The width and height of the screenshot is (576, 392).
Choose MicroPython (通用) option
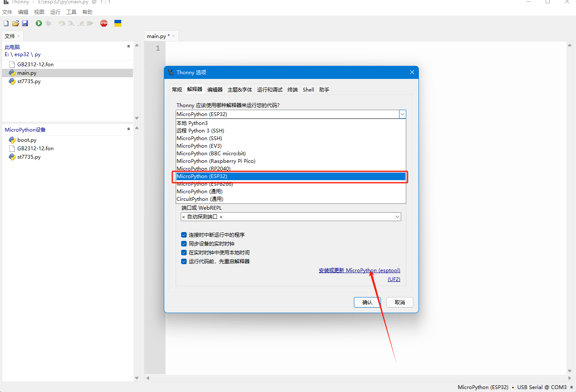point(291,192)
